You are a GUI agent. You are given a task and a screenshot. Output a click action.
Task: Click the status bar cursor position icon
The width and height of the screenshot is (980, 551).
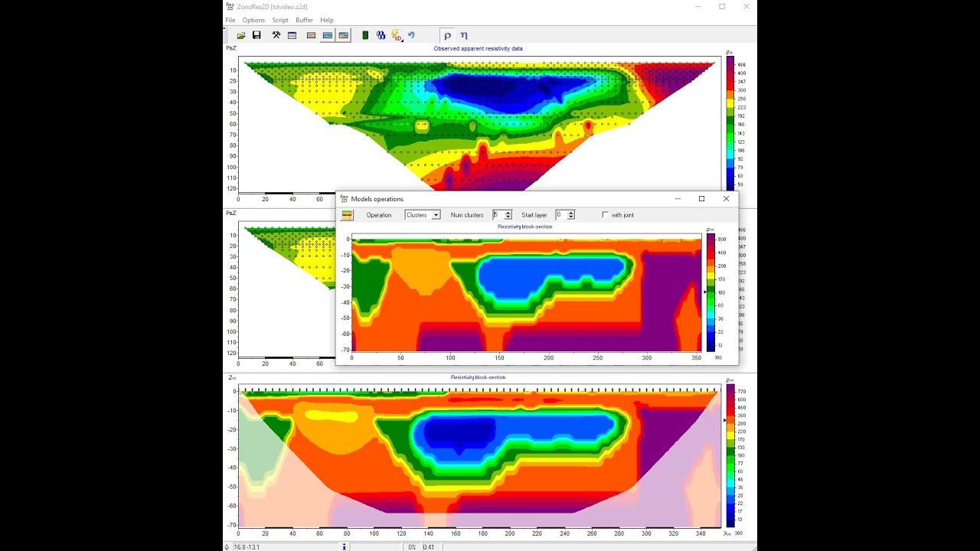tap(227, 546)
